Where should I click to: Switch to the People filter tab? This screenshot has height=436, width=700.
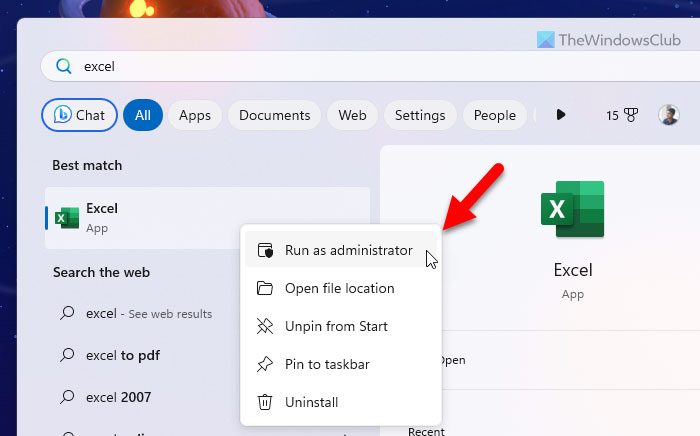[x=495, y=115]
